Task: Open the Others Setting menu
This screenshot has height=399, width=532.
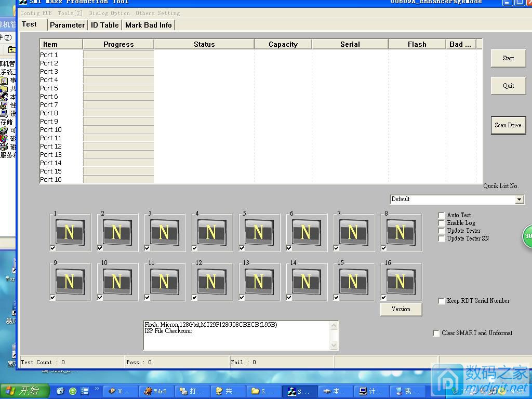Action: coord(158,13)
